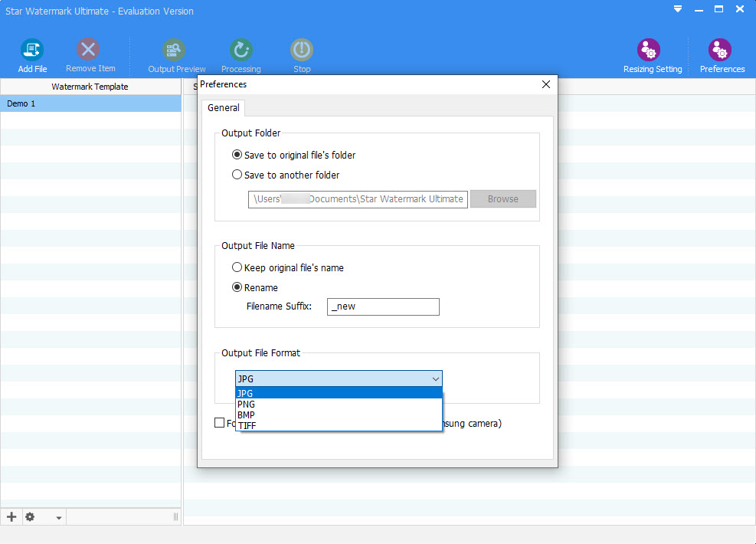Select the Demo 1 template row
Screen dimensions: 756x544
tap(90, 103)
